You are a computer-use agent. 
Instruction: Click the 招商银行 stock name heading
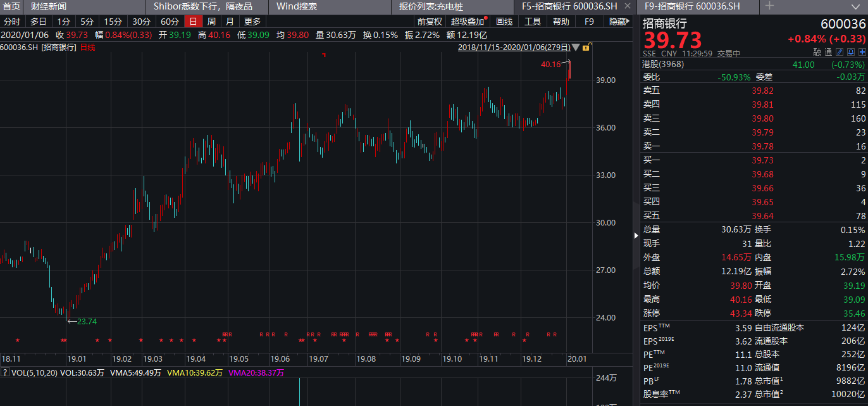click(x=665, y=23)
